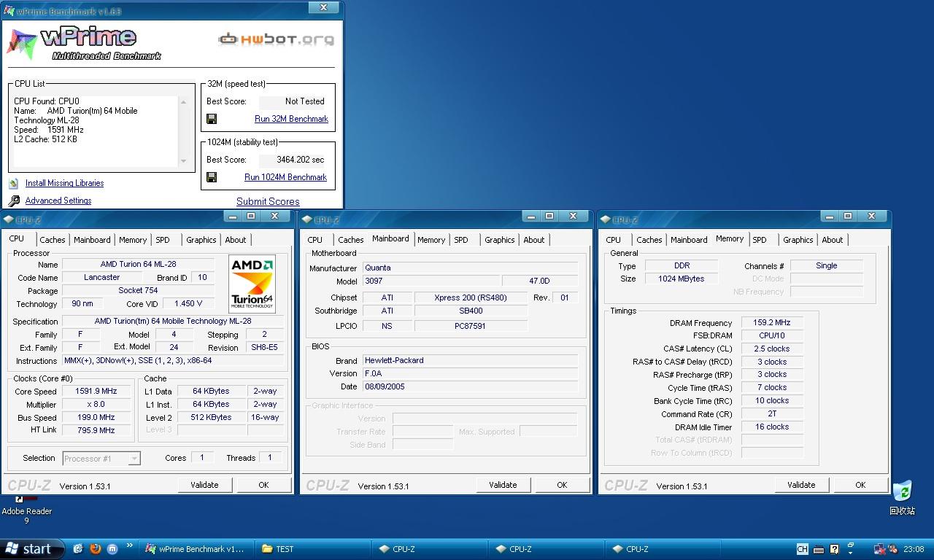
Task: Open the Install Missing Libraries link
Action: tap(64, 183)
